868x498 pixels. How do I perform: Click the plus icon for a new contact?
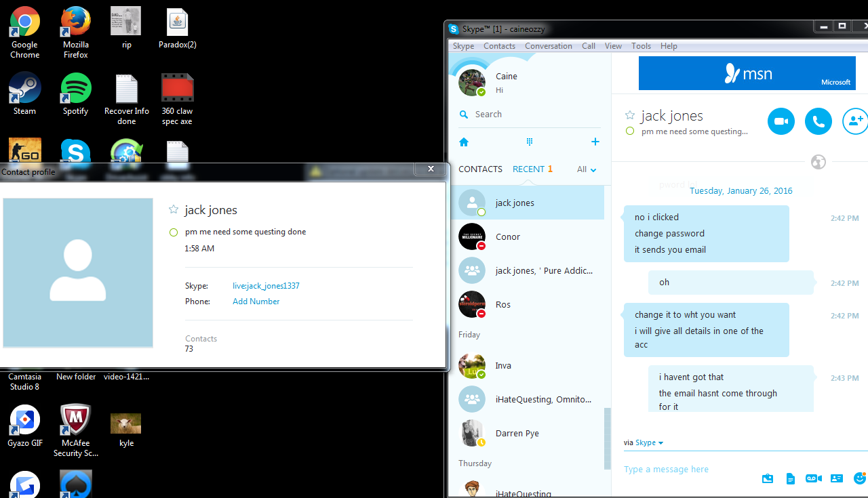(595, 142)
